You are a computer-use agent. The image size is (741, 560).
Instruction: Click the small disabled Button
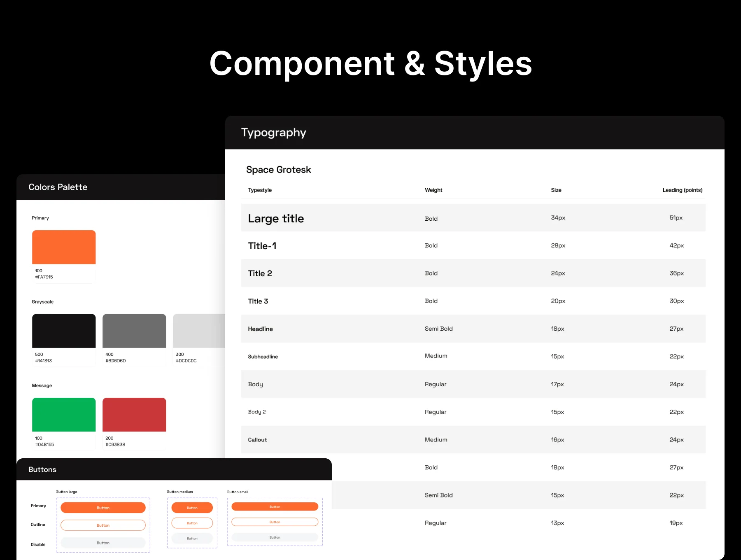pyautogui.click(x=275, y=537)
